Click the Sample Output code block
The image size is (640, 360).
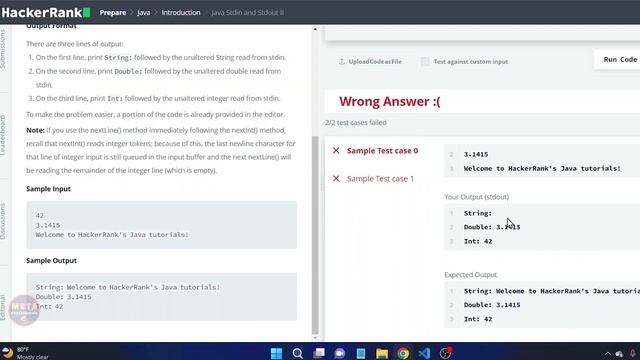tap(162, 297)
